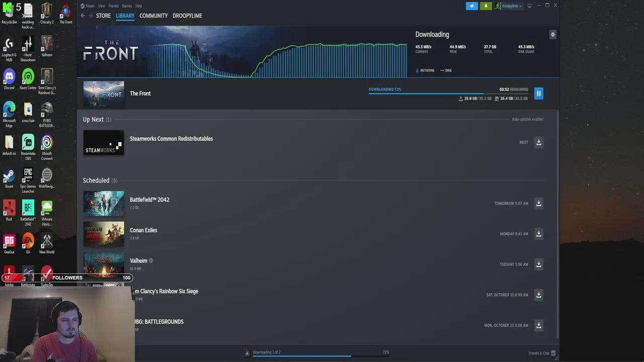Open the STORE tab
This screenshot has width=644, height=362.
coord(103,16)
